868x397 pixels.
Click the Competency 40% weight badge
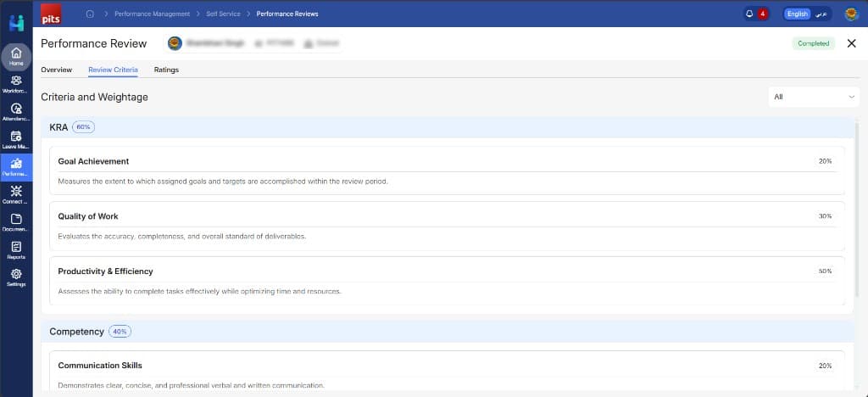click(120, 332)
